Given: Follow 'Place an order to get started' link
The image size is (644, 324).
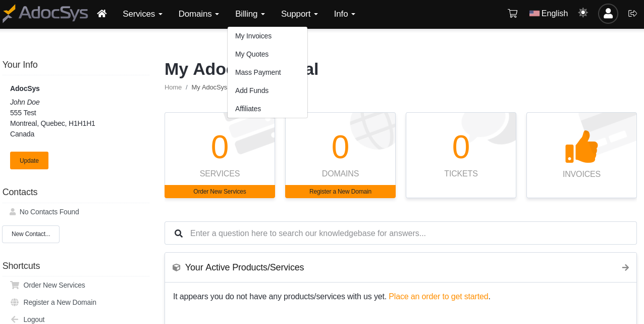Looking at the screenshot, I should pos(438,297).
